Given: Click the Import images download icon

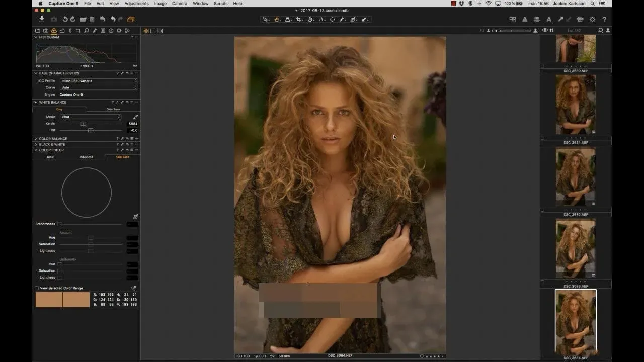Looking at the screenshot, I should click(x=42, y=19).
